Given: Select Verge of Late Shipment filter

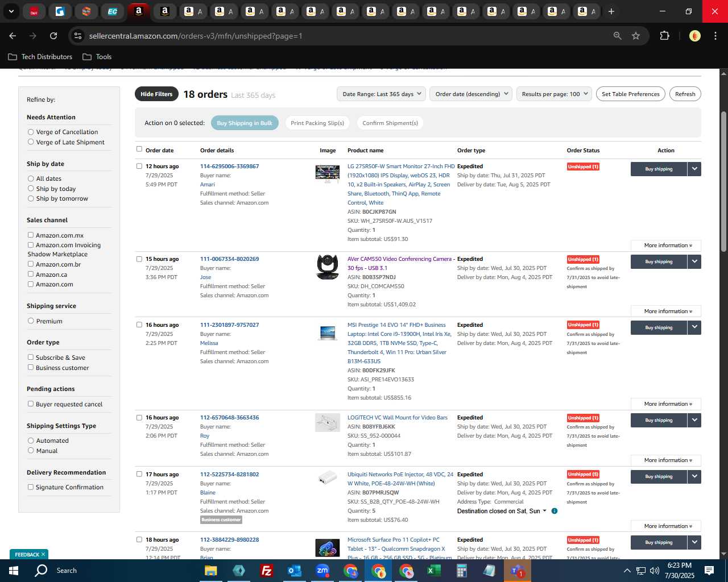Looking at the screenshot, I should click(x=31, y=142).
